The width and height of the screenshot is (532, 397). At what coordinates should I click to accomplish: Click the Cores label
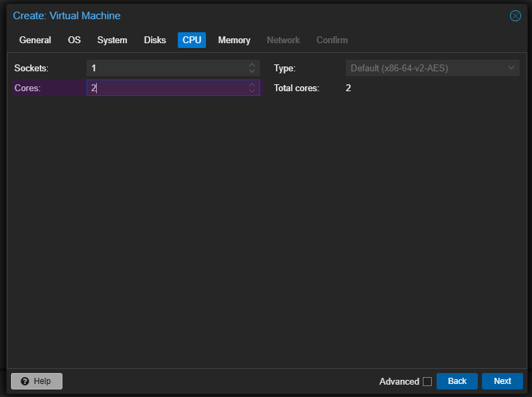[27, 88]
